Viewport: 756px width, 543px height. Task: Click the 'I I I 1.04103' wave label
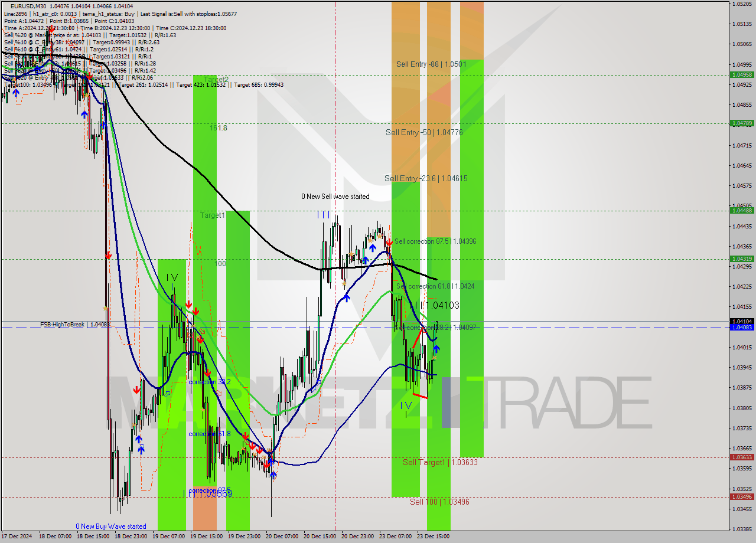pyautogui.click(x=436, y=305)
